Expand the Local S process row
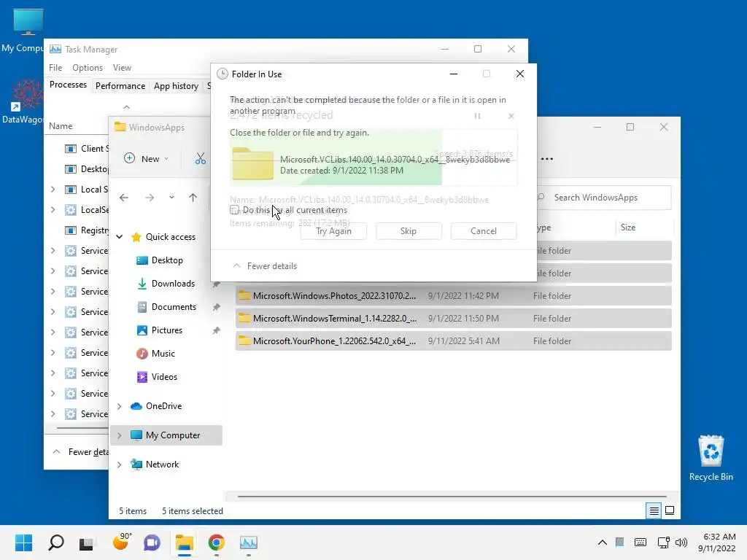The image size is (747, 560). [53, 190]
